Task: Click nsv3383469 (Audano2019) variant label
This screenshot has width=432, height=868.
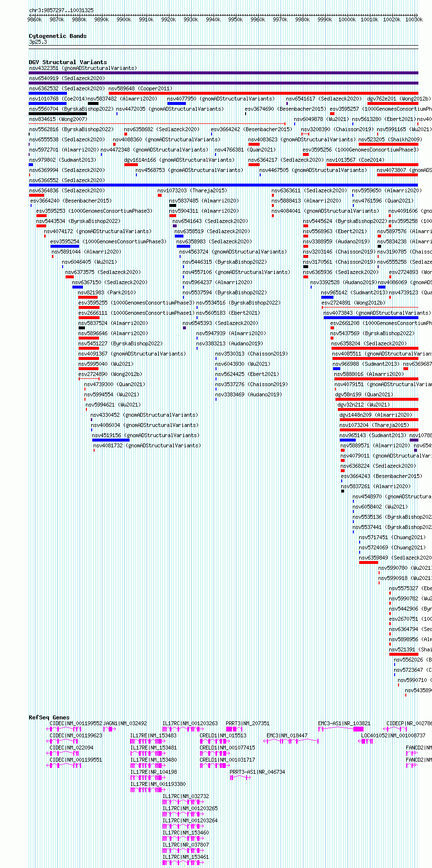Action: [x=249, y=394]
